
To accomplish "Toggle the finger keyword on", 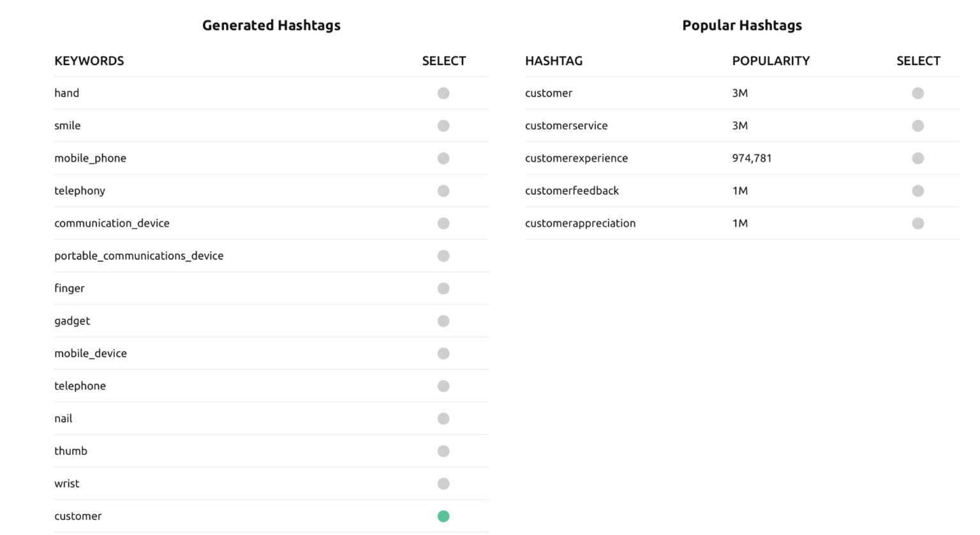I will tap(443, 288).
